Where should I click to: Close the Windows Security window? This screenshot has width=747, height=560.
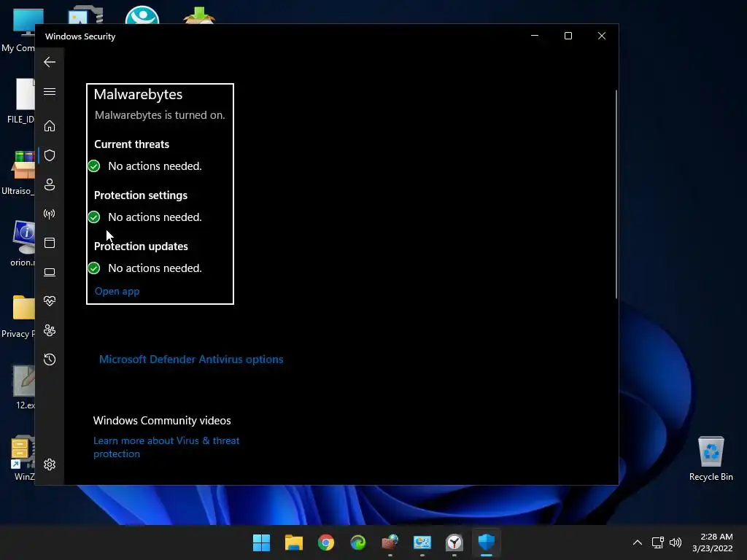click(x=602, y=36)
